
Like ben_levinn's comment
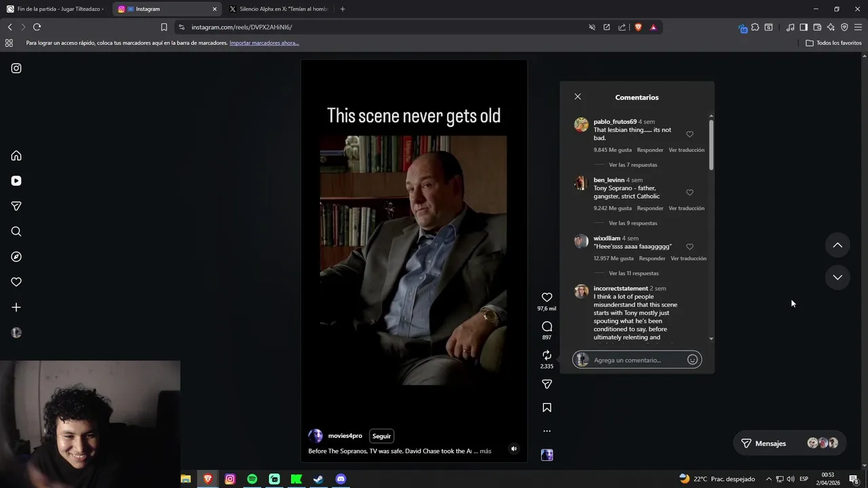[x=690, y=192]
